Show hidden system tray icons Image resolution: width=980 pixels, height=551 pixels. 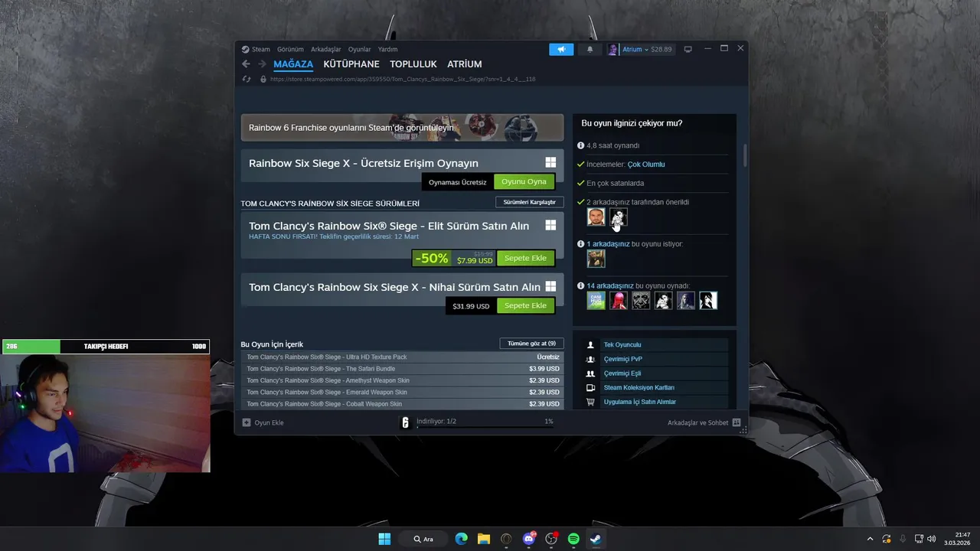coord(869,539)
